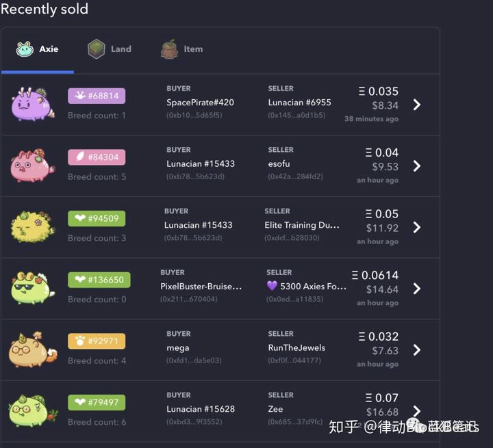
Task: Click the Axie tab creature icon
Action: click(25, 49)
